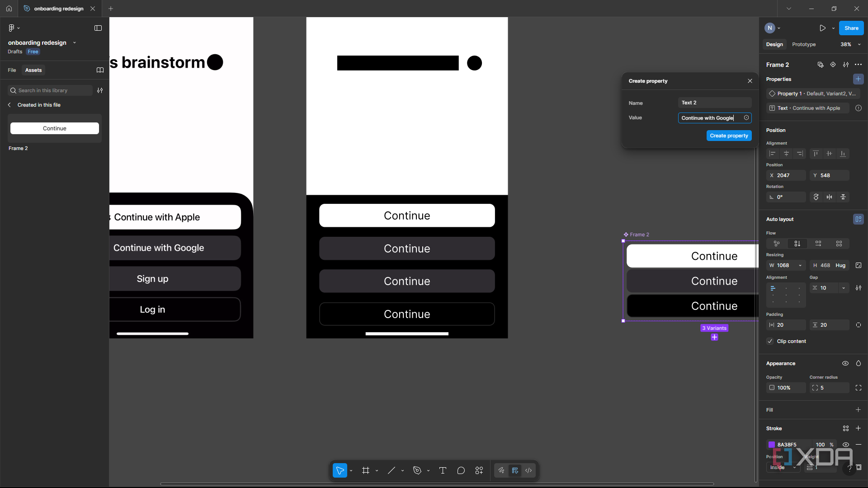
Task: Align selection to the left
Action: (x=773, y=154)
